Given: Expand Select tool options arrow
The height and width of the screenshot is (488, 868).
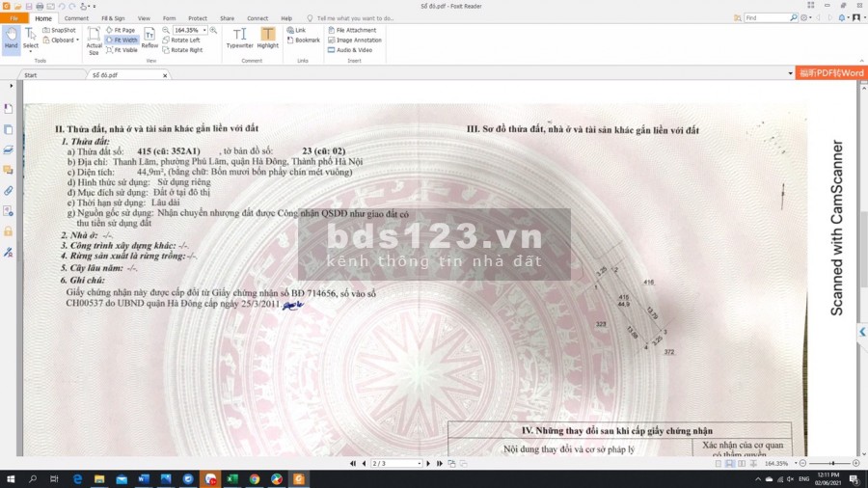Looking at the screenshot, I should [x=31, y=52].
